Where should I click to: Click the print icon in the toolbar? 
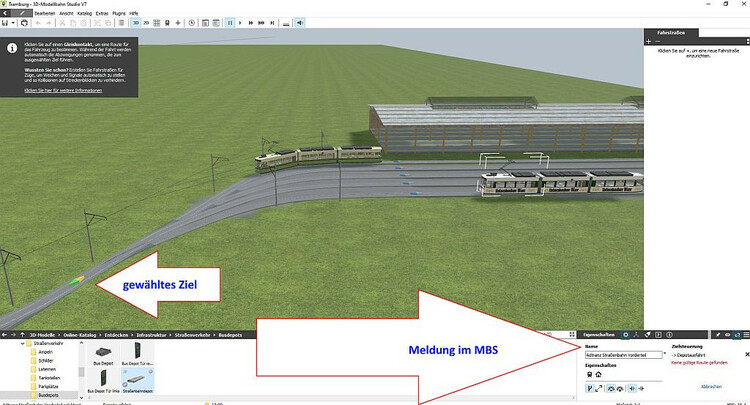24,23
